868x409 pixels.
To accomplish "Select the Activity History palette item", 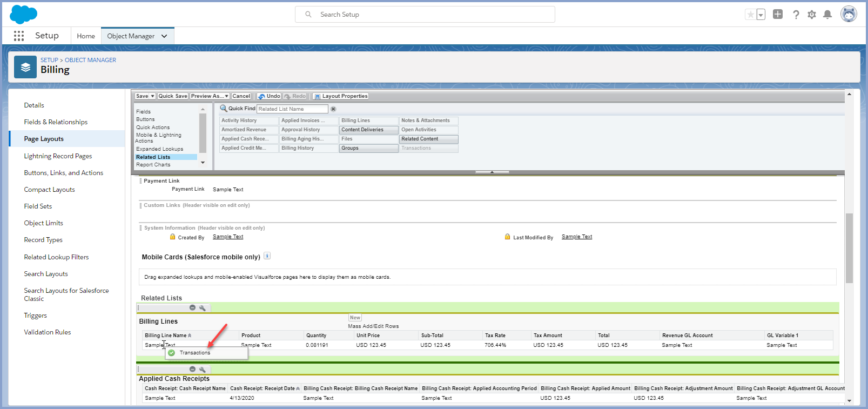I will click(x=249, y=120).
